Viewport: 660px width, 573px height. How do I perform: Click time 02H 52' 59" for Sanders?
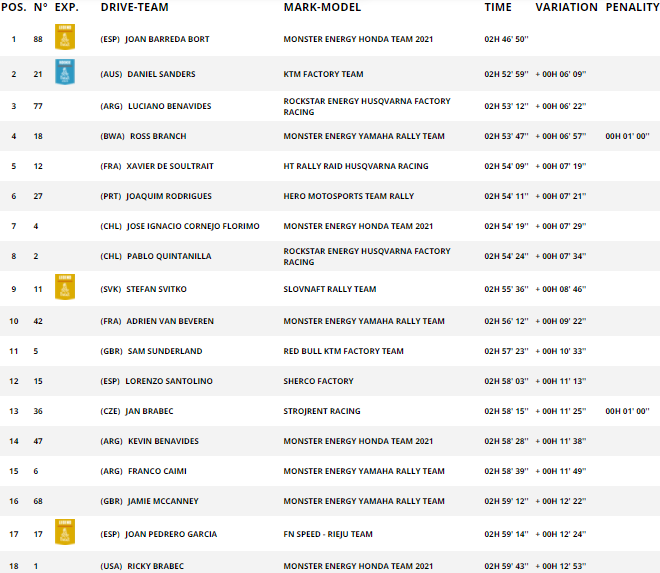click(x=506, y=74)
